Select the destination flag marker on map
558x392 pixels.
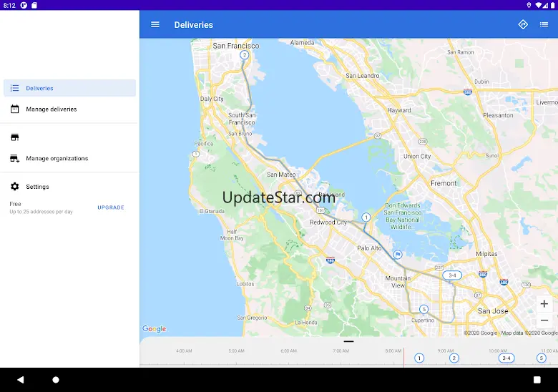pos(398,255)
